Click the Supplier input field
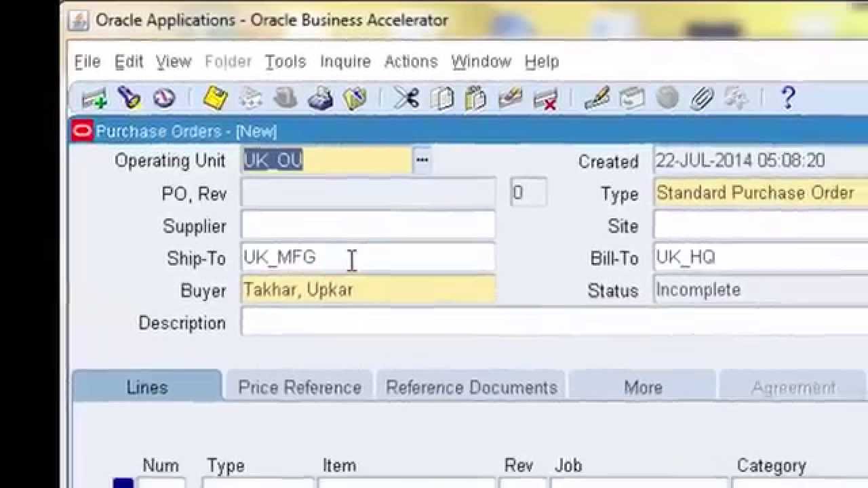The height and width of the screenshot is (488, 868). [368, 226]
